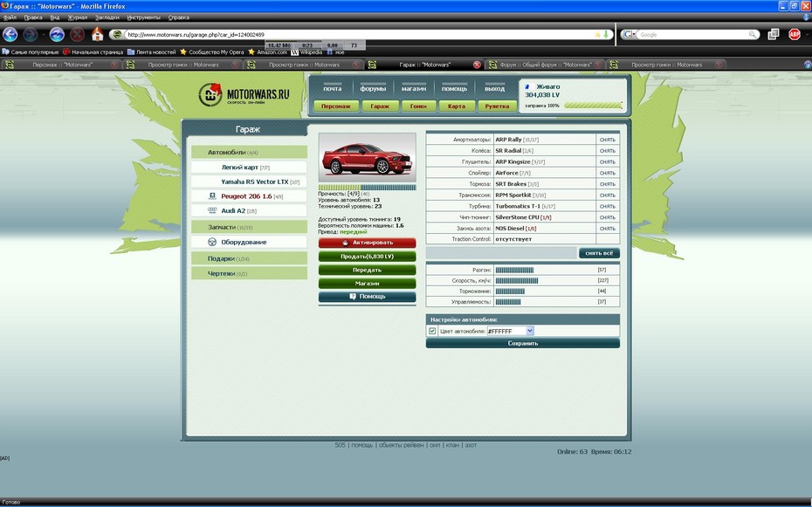Open the Гонки navigation button

418,106
